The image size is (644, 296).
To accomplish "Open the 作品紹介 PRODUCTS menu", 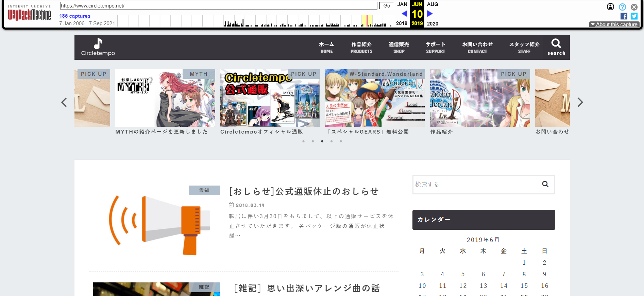I will pos(361,48).
